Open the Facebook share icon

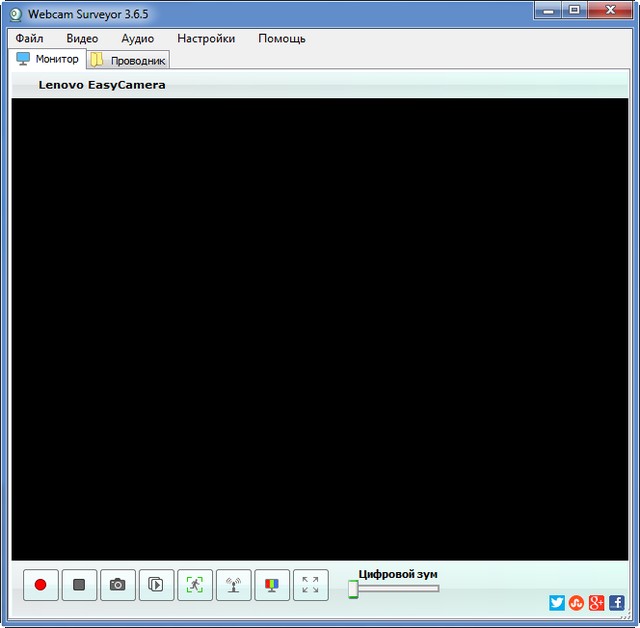(x=616, y=602)
